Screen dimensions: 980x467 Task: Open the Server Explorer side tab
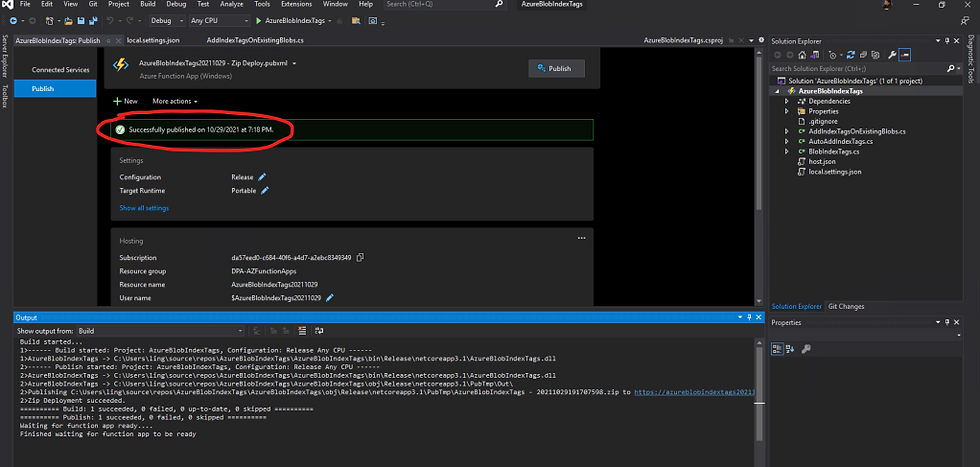tap(4, 56)
